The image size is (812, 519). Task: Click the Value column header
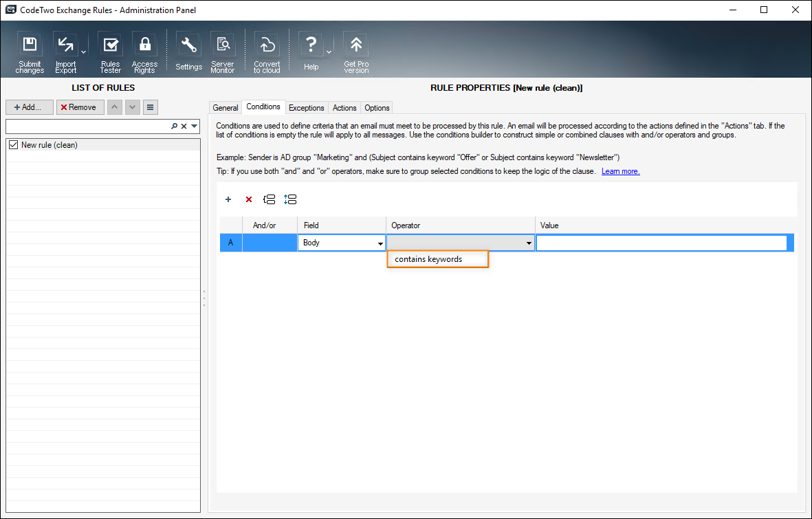[x=665, y=225]
